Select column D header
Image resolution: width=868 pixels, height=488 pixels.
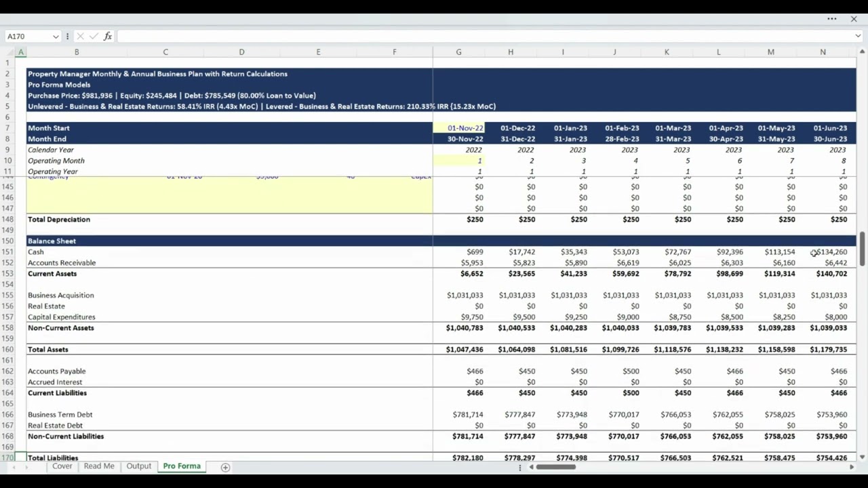[241, 52]
